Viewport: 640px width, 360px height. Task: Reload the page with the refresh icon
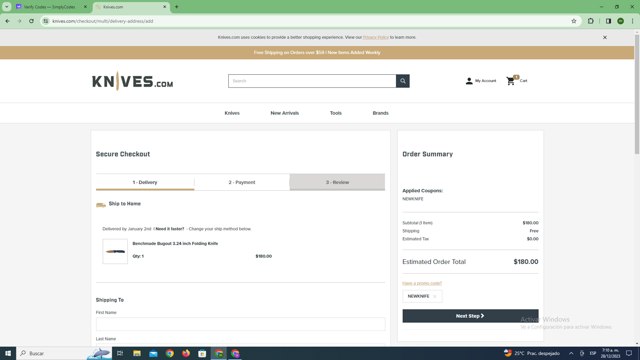[x=31, y=21]
